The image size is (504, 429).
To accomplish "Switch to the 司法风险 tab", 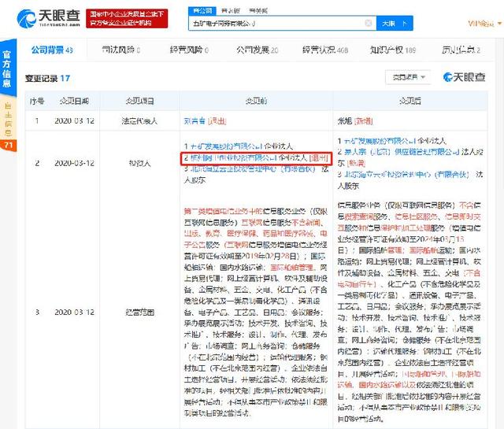I will [x=120, y=50].
